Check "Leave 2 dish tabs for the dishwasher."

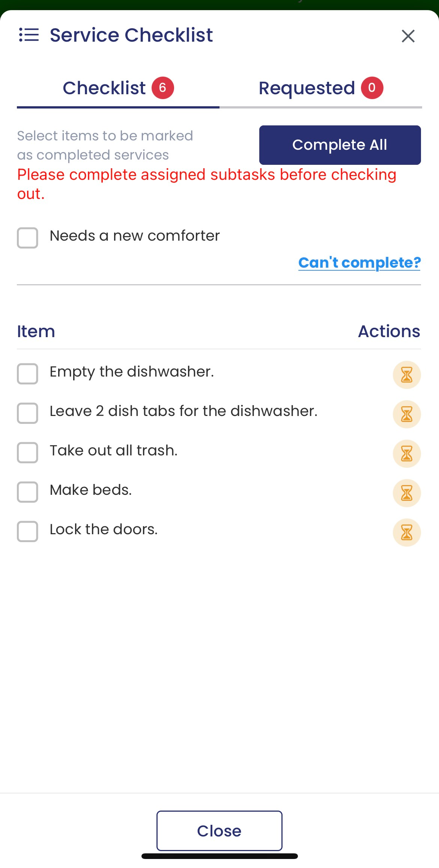[x=27, y=413]
